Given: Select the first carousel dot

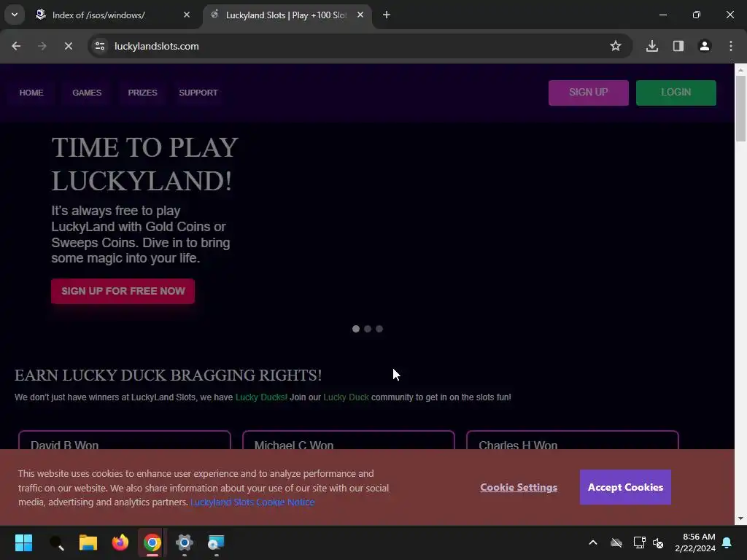Looking at the screenshot, I should pyautogui.click(x=356, y=329).
